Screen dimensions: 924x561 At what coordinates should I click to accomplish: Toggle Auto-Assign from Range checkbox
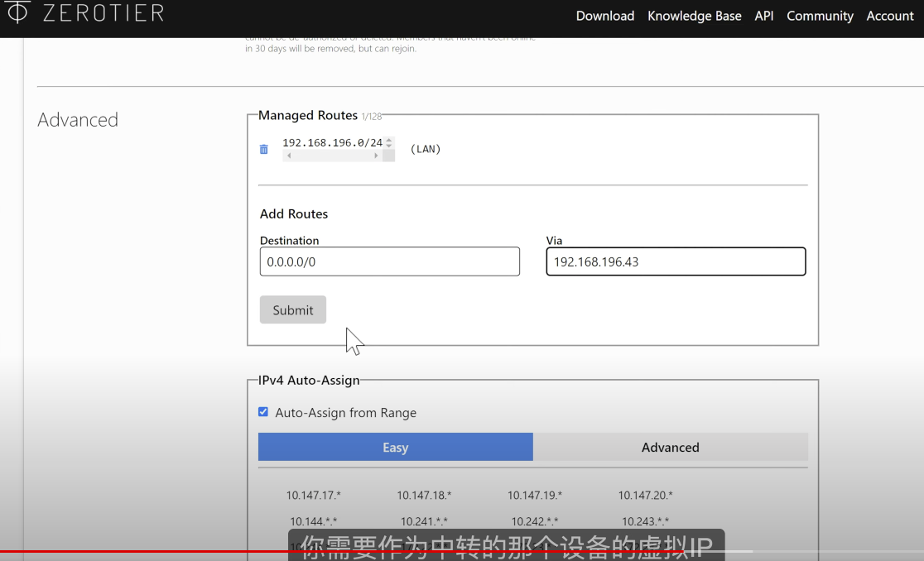coord(263,412)
